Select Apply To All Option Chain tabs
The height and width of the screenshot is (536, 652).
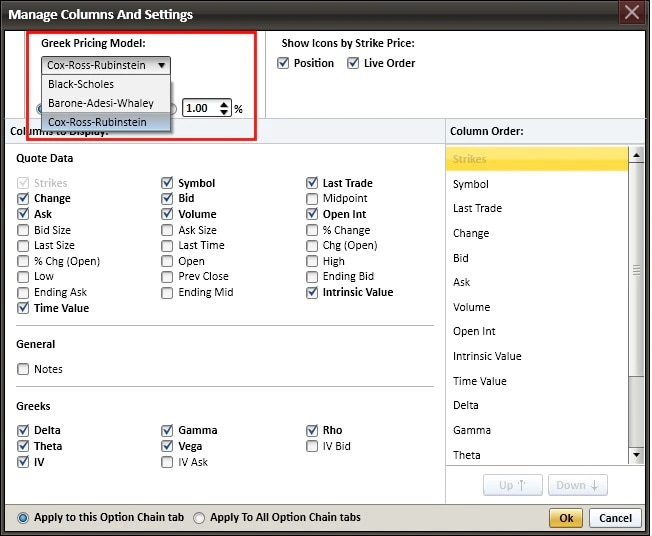199,518
